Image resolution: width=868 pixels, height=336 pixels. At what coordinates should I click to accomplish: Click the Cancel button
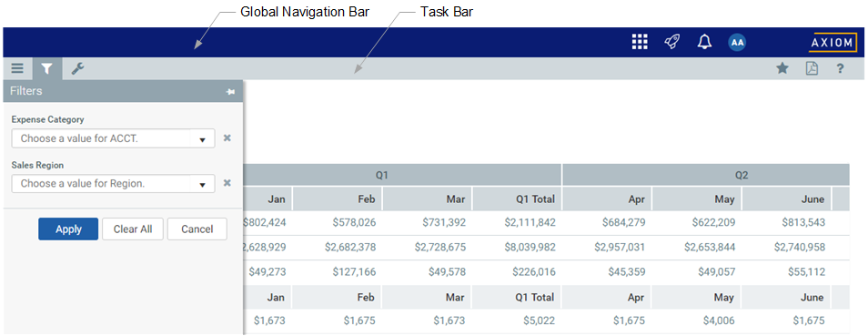click(197, 229)
